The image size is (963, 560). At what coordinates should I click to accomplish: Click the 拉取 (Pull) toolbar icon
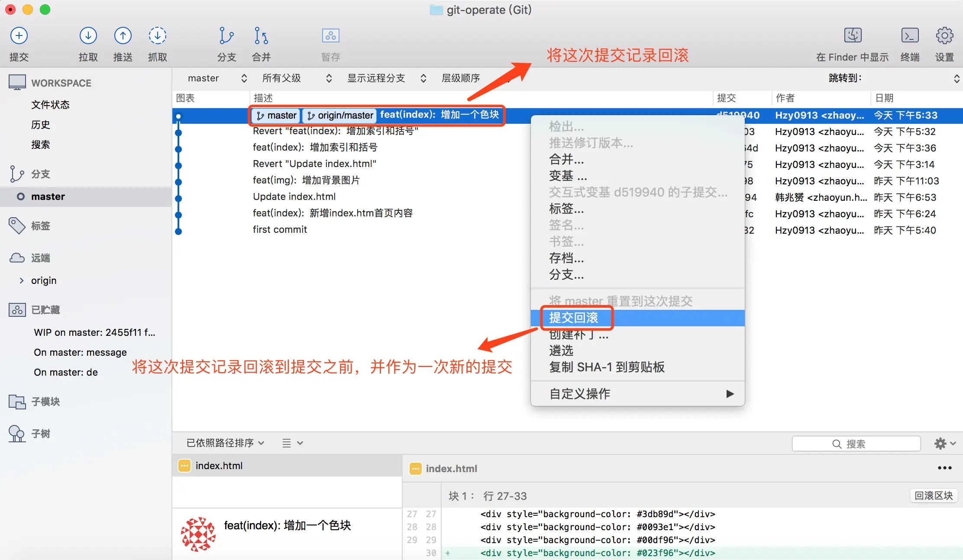coord(88,35)
